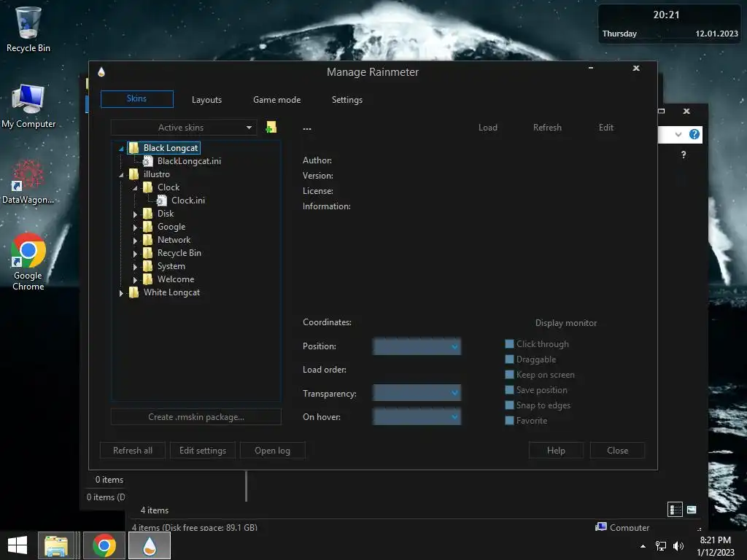Expand the System folder node

[135, 267]
